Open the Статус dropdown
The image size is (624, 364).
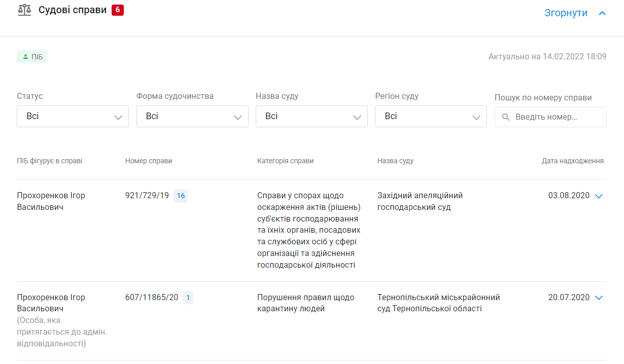(73, 116)
